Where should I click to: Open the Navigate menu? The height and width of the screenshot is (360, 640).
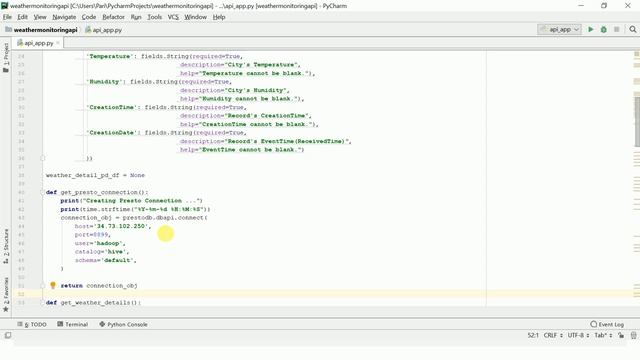(64, 17)
